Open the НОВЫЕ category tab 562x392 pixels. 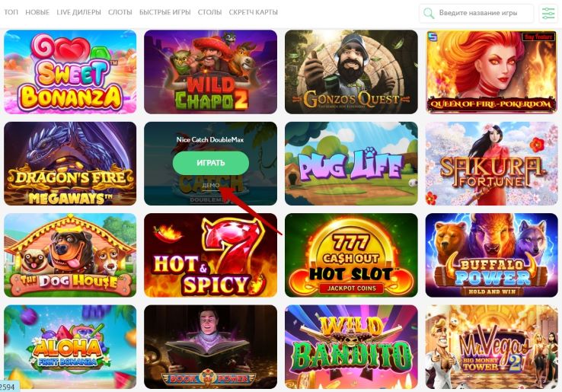point(37,12)
